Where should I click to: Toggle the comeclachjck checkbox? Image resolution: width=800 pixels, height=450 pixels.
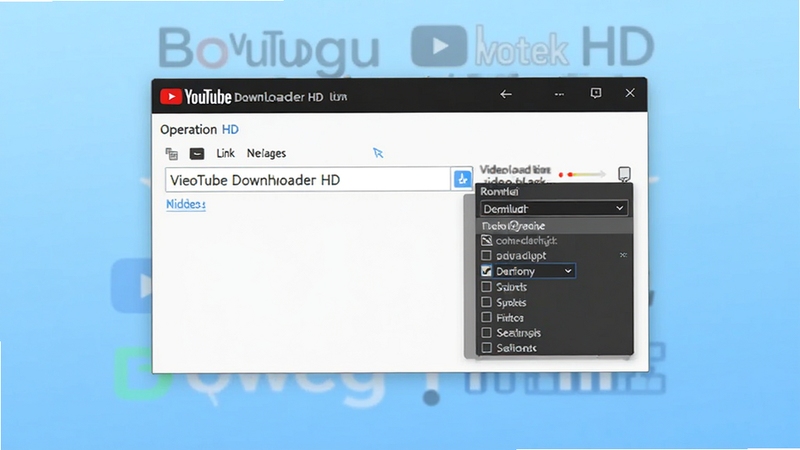pos(486,240)
